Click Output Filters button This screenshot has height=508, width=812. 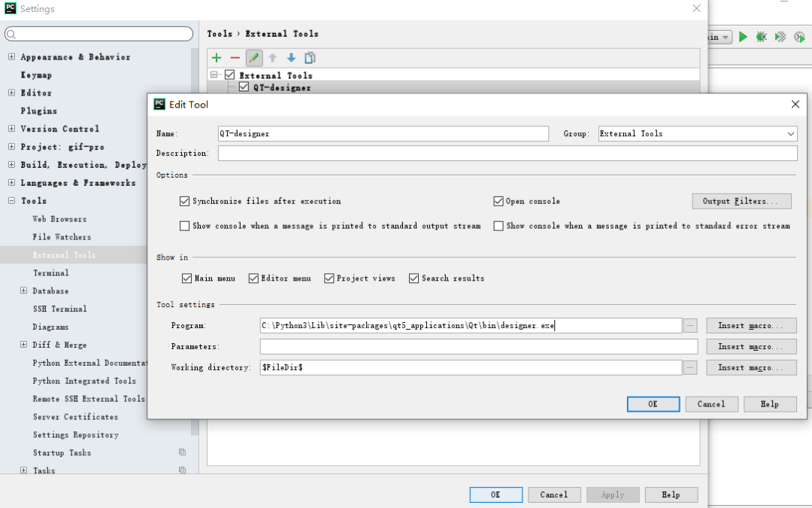coord(741,201)
